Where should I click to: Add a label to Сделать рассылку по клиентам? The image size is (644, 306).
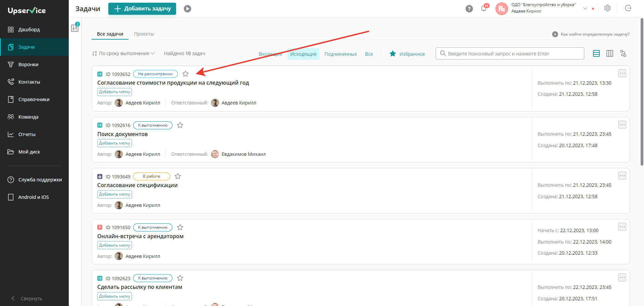pyautogui.click(x=114, y=296)
